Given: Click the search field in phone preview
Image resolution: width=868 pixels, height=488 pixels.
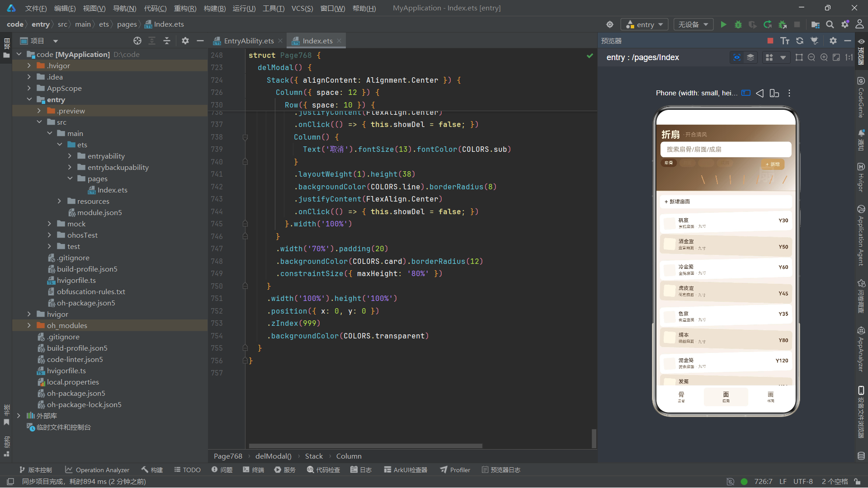Looking at the screenshot, I should (x=726, y=149).
